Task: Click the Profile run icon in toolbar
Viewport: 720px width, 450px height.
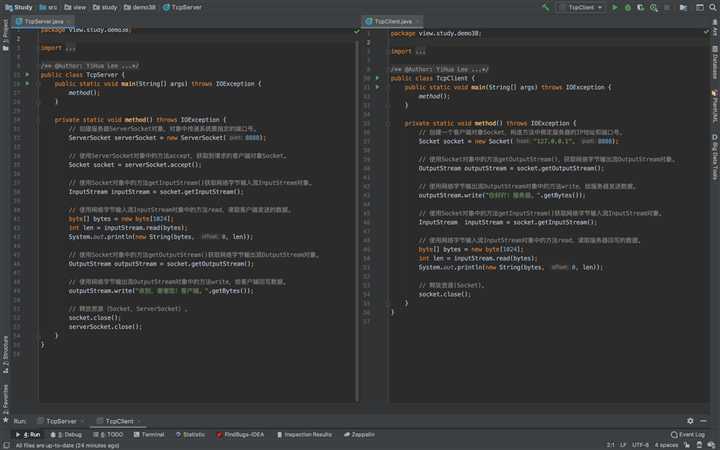Action: (653, 7)
